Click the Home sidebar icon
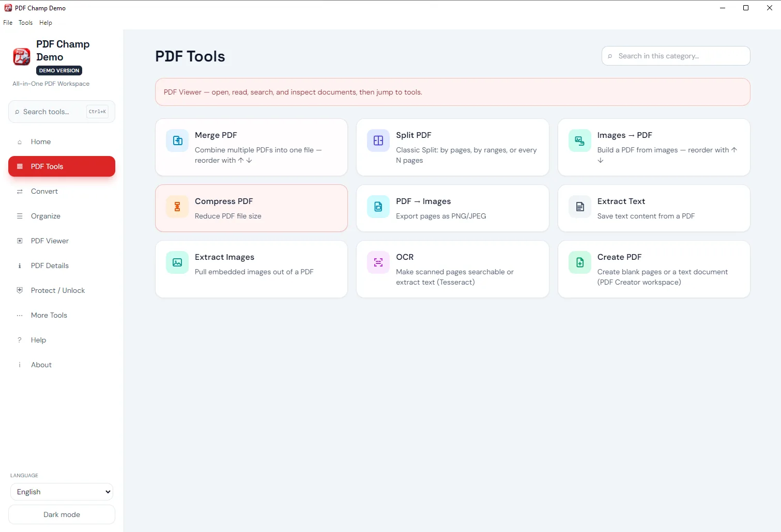781x532 pixels. [20, 142]
